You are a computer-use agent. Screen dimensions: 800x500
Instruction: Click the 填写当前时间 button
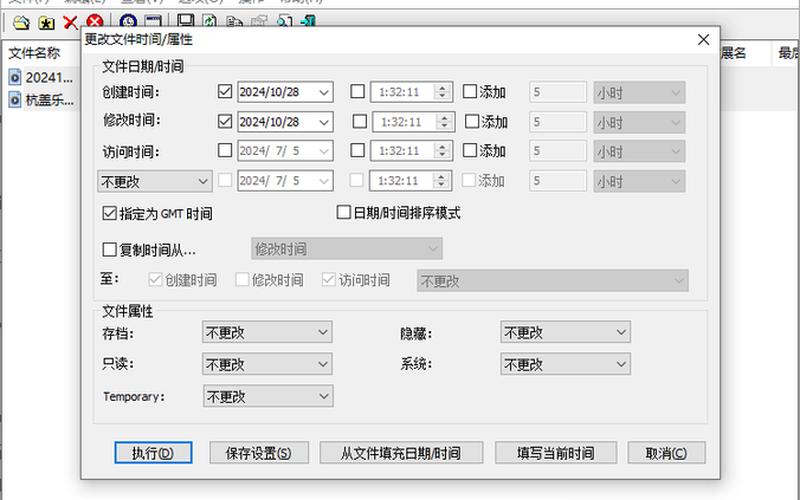[556, 453]
